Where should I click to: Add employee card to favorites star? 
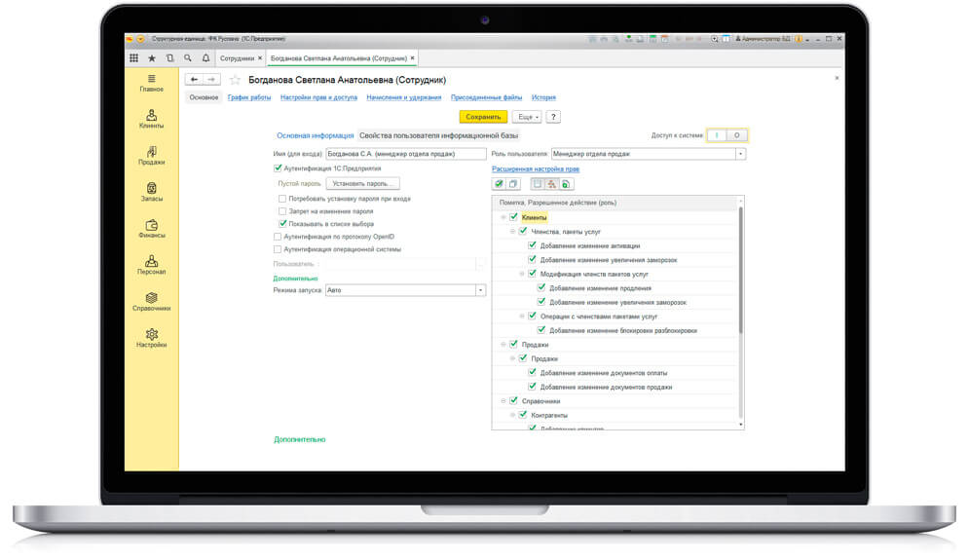point(235,80)
